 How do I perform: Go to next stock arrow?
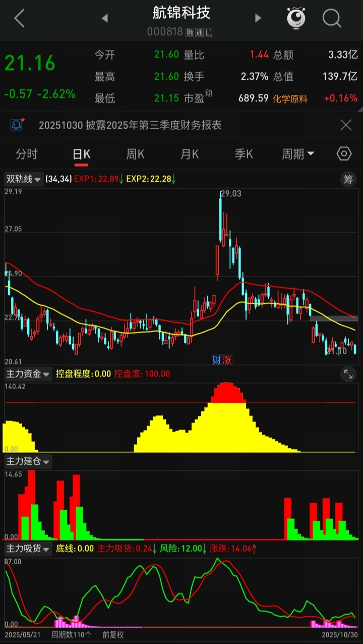click(x=258, y=19)
